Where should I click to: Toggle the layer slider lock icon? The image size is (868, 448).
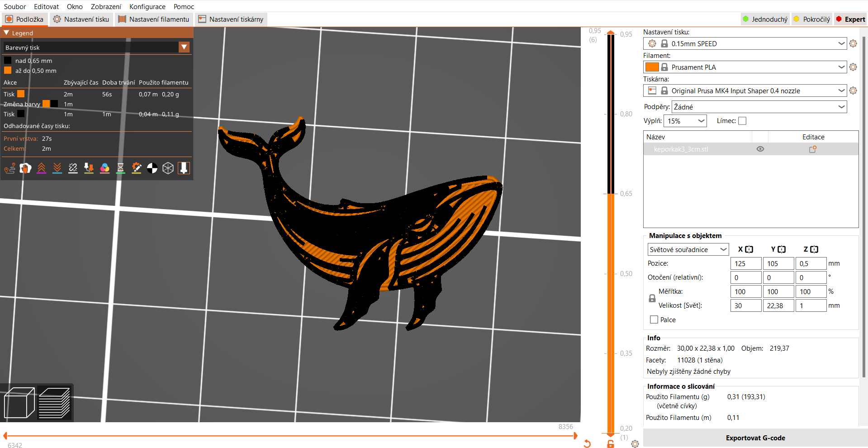[611, 444]
